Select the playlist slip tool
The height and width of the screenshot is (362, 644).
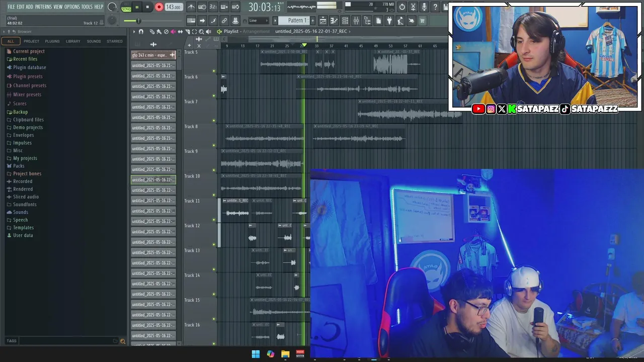tap(180, 32)
